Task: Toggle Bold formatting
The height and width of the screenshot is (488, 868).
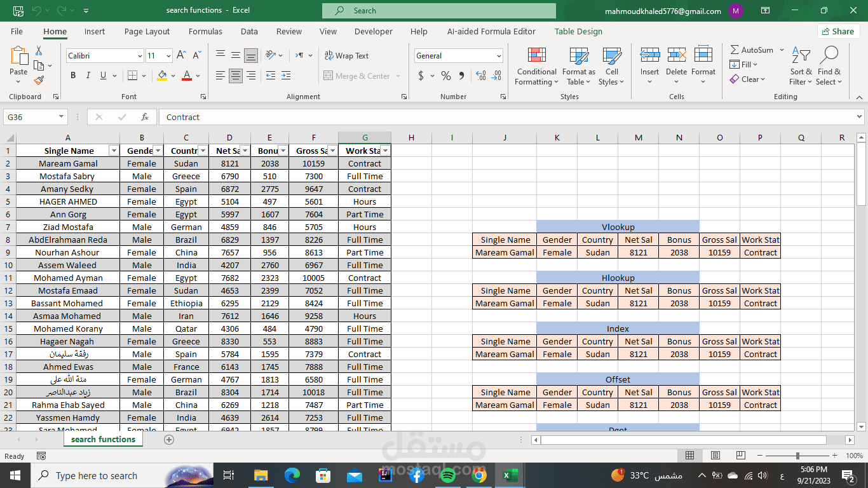Action: pos(73,76)
